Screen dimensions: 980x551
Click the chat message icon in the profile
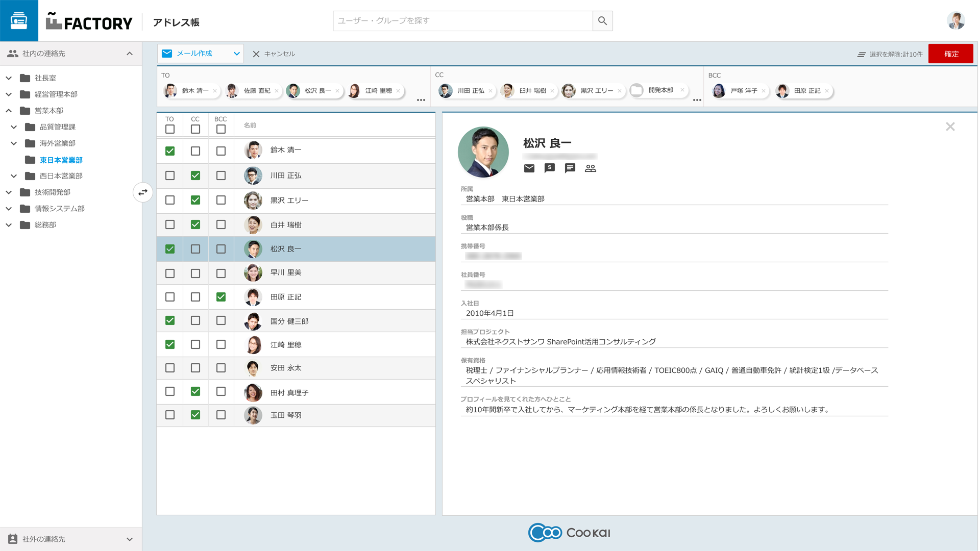point(570,168)
